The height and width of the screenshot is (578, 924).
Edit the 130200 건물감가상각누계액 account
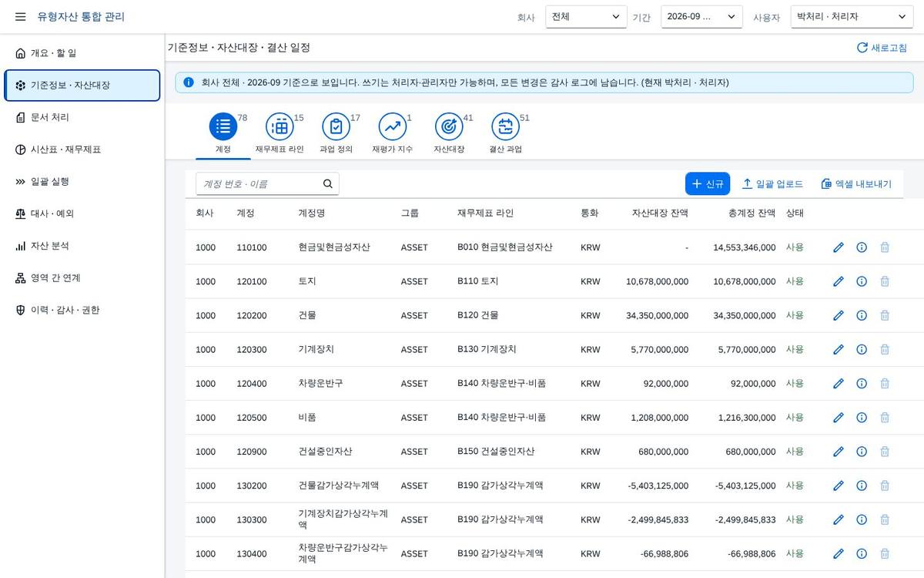[839, 486]
